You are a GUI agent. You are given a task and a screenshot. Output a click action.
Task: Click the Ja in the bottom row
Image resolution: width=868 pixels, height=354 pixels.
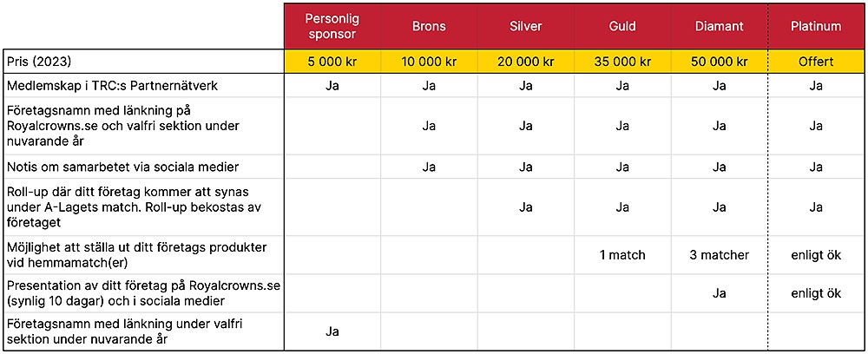(x=332, y=331)
